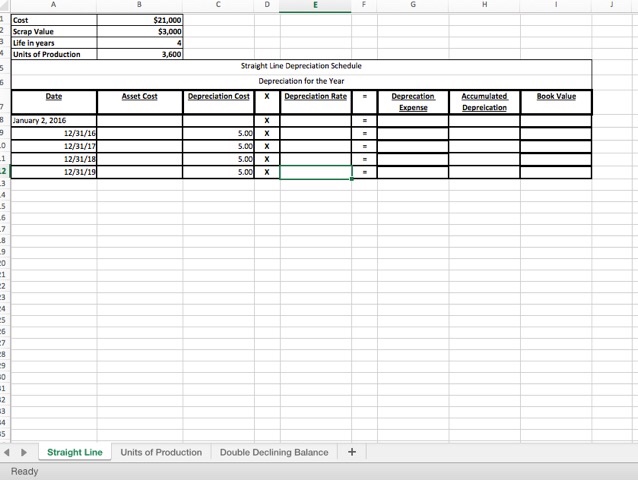The width and height of the screenshot is (638, 480).
Task: Open the Units of Production sheet tab
Action: pos(161,452)
